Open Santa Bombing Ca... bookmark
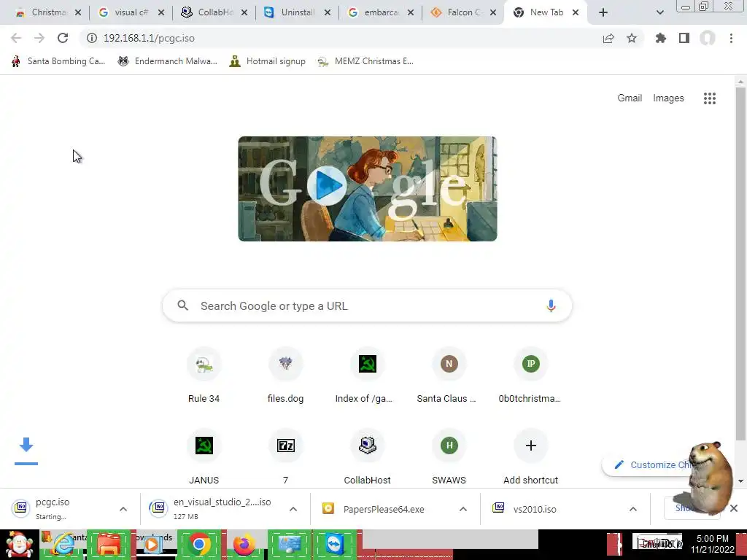Viewport: 747px width, 560px height. click(x=58, y=61)
